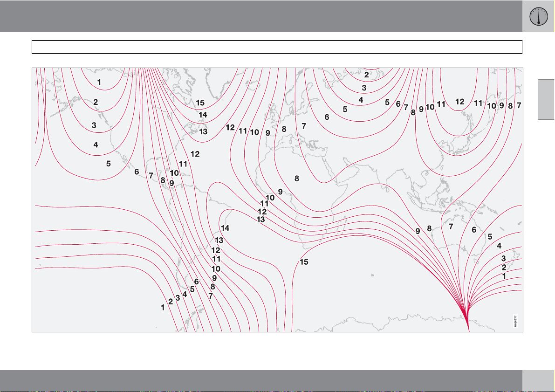Click zone 2 label over northern Russia

[366, 75]
